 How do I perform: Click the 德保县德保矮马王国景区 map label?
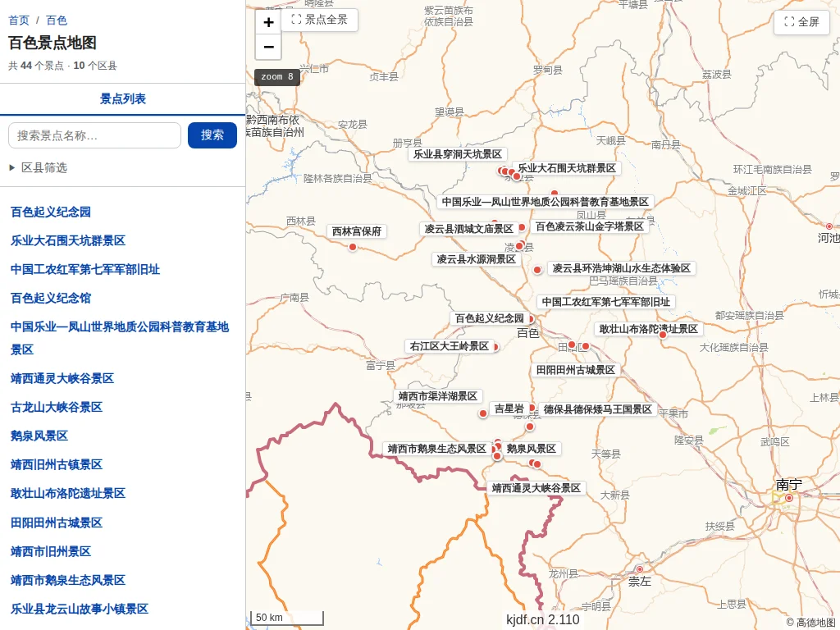[x=598, y=409]
